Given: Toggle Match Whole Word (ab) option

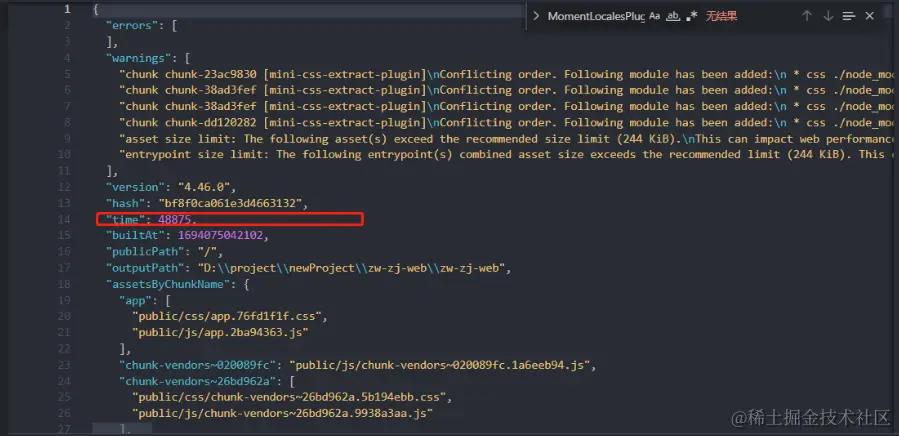Looking at the screenshot, I should click(673, 16).
